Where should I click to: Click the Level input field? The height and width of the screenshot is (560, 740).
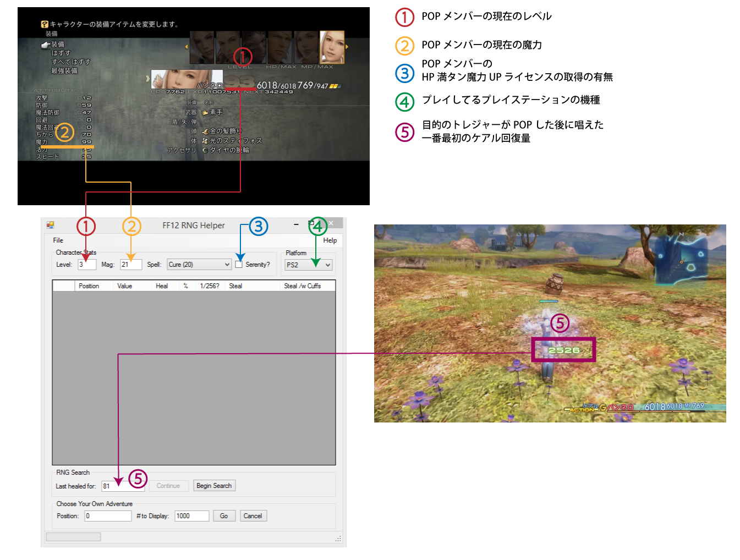(x=87, y=265)
